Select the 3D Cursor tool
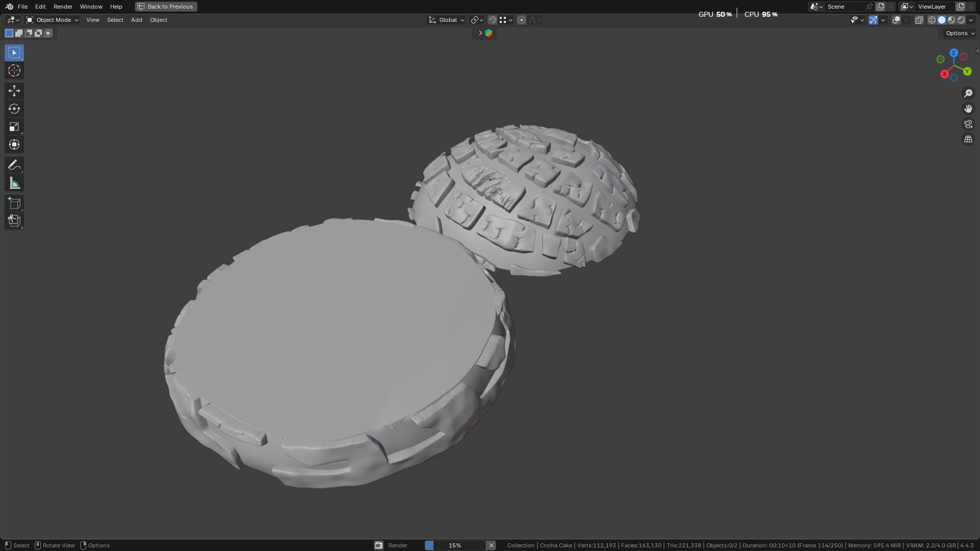 point(14,70)
